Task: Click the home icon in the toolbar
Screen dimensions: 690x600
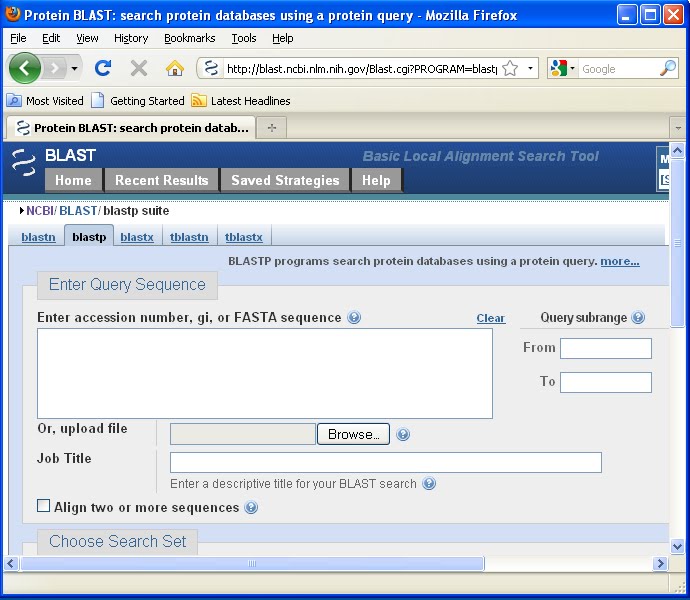Action: click(175, 68)
